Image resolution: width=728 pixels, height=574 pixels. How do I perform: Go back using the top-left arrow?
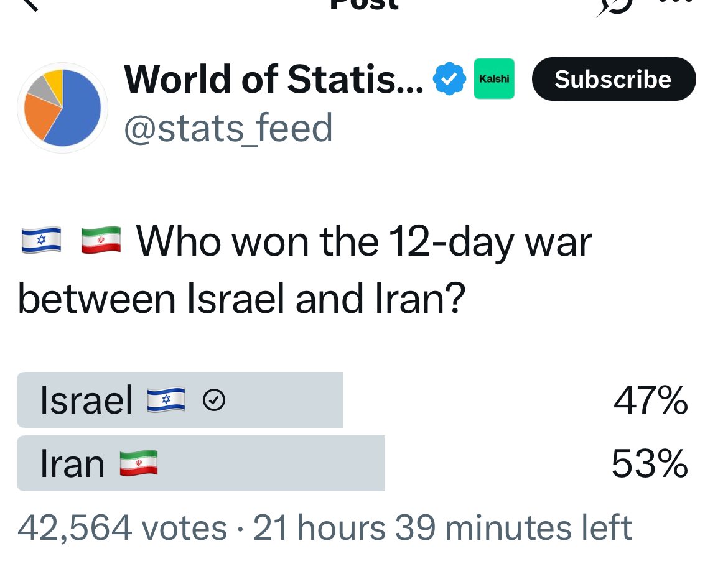pyautogui.click(x=29, y=4)
